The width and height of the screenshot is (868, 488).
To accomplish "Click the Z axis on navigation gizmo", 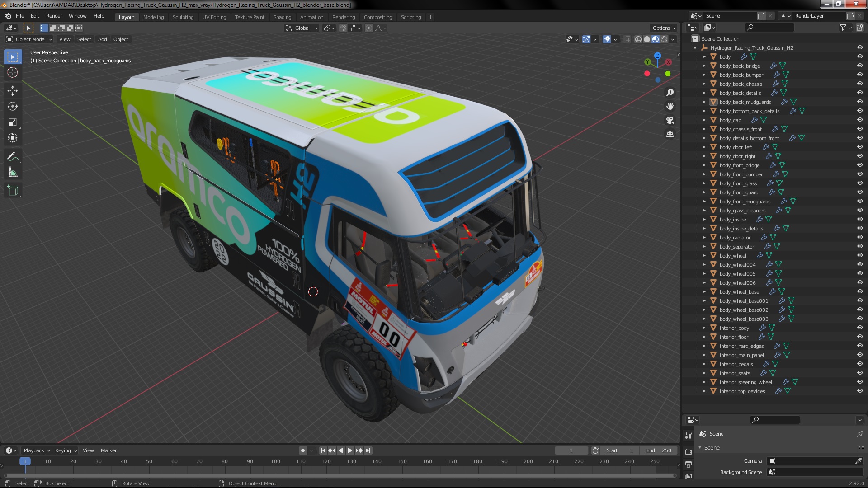I will point(657,56).
